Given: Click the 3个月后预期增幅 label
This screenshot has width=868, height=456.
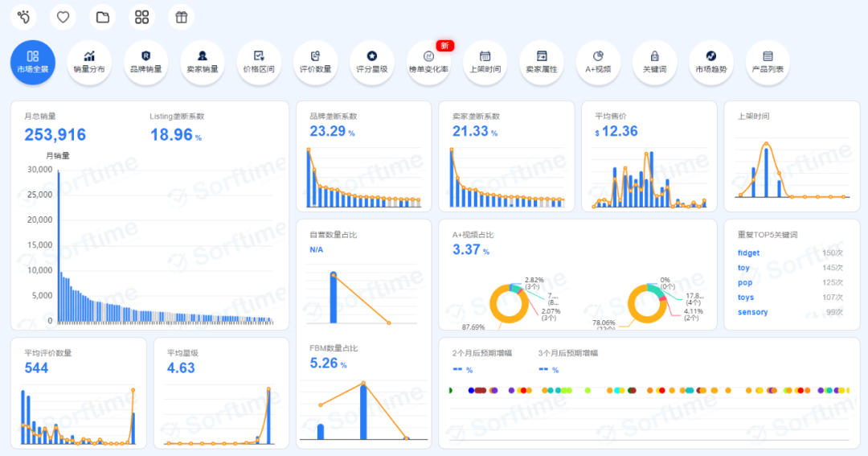Looking at the screenshot, I should (568, 353).
